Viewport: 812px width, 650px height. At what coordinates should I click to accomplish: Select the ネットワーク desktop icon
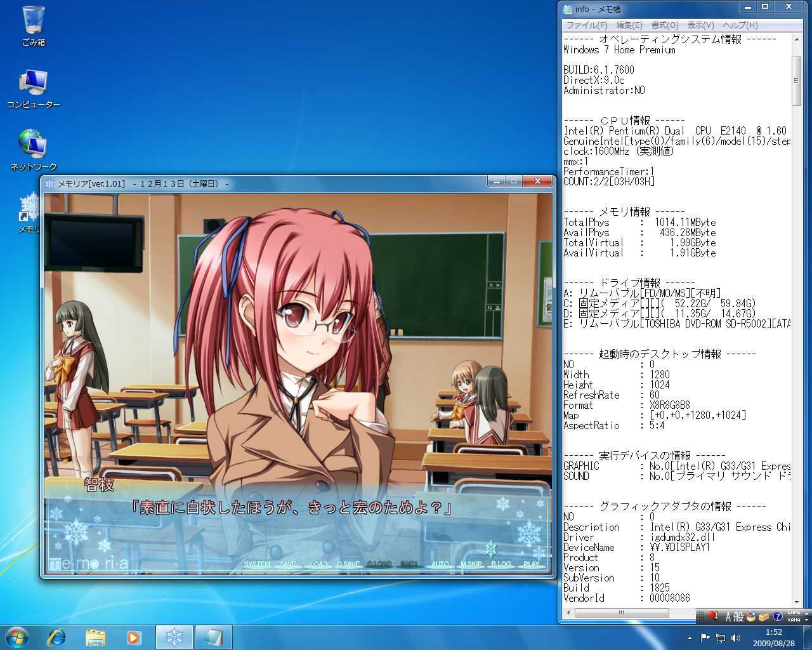(x=33, y=150)
